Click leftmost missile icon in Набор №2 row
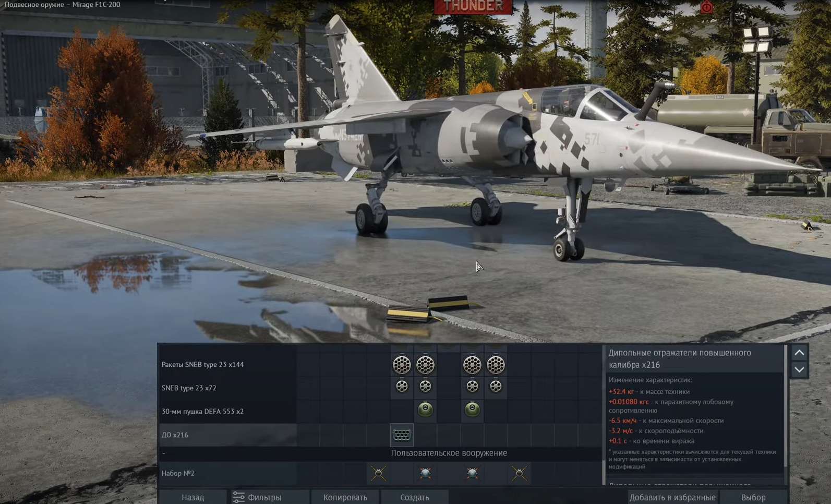The height and width of the screenshot is (504, 831). pos(379,473)
